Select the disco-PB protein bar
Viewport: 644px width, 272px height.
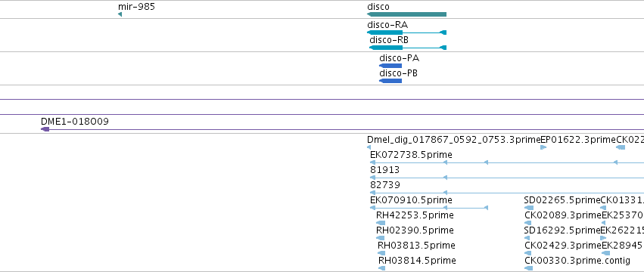tap(390, 81)
